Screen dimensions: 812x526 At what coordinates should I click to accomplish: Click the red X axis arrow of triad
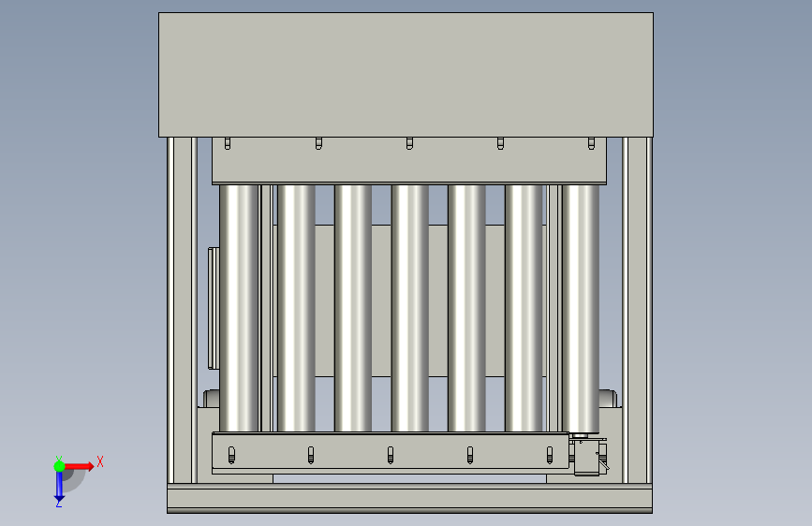tap(81, 466)
